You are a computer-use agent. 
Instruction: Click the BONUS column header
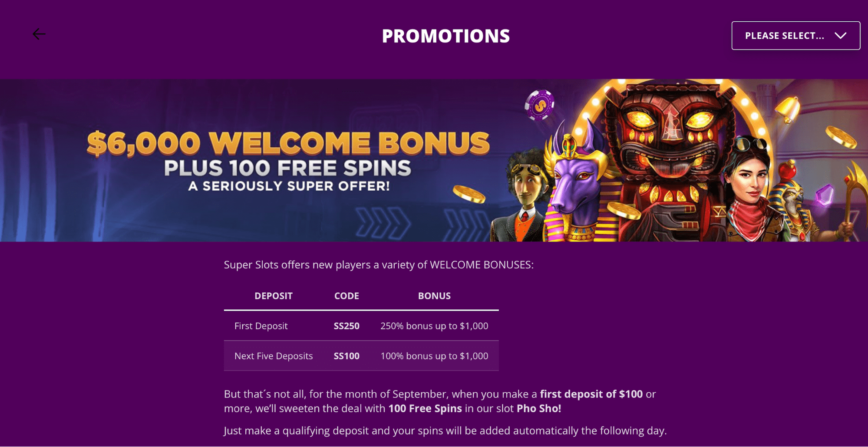tap(434, 296)
